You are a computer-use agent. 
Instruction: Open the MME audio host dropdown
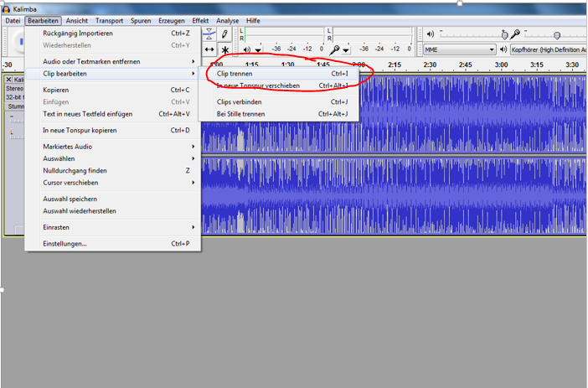point(459,49)
